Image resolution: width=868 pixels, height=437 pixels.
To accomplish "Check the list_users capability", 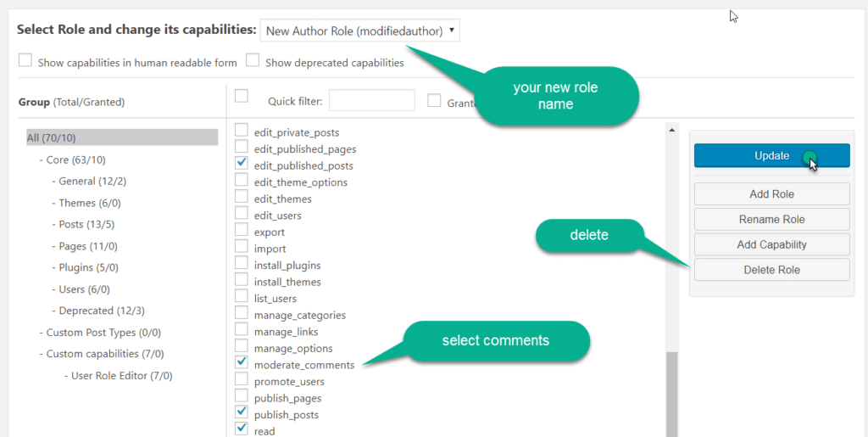I will [x=242, y=296].
